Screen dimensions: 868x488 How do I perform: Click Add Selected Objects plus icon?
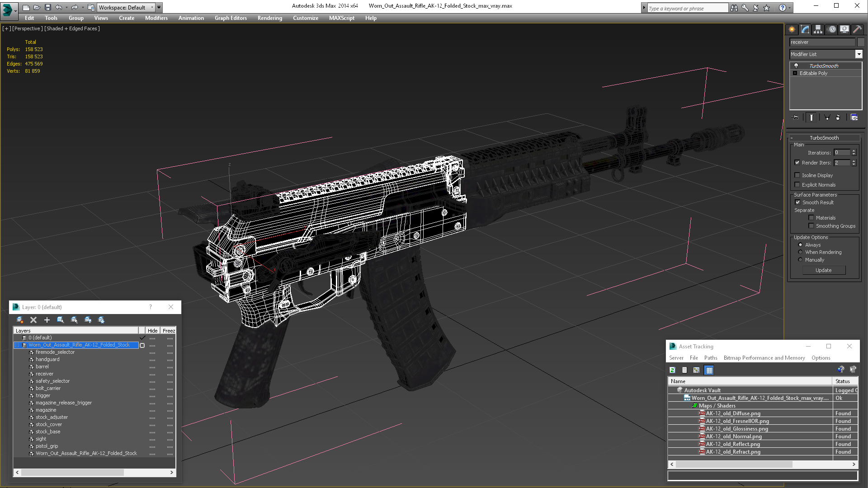tap(47, 320)
